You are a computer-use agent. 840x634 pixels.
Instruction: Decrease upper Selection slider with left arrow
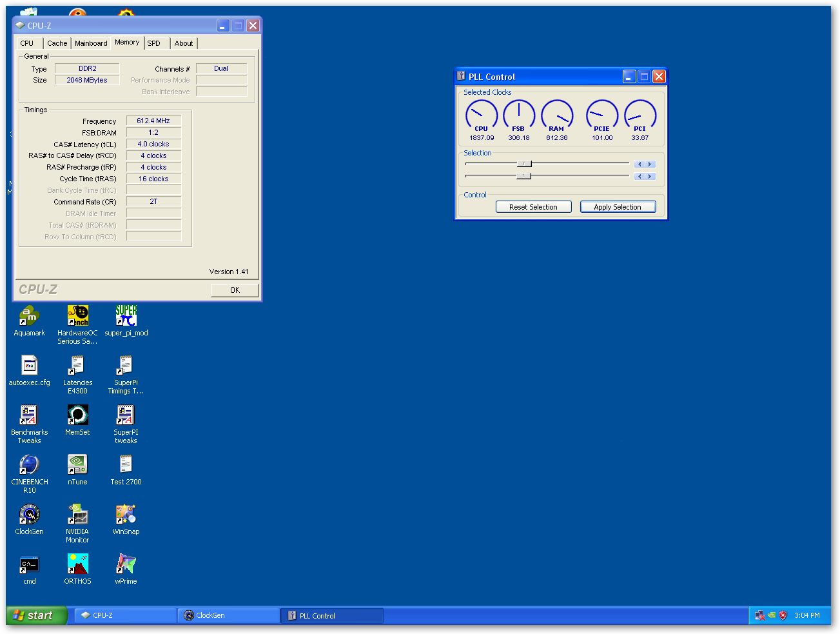(x=640, y=164)
